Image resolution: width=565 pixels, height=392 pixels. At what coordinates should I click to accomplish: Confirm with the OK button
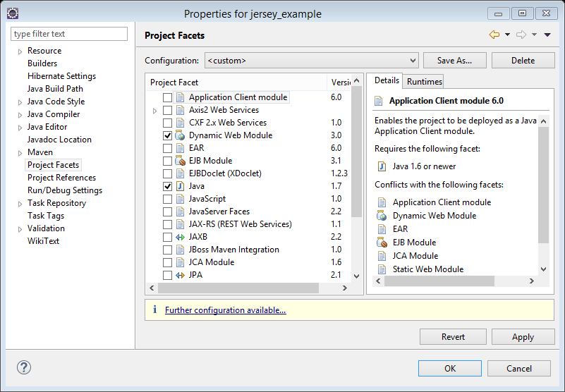pos(450,368)
